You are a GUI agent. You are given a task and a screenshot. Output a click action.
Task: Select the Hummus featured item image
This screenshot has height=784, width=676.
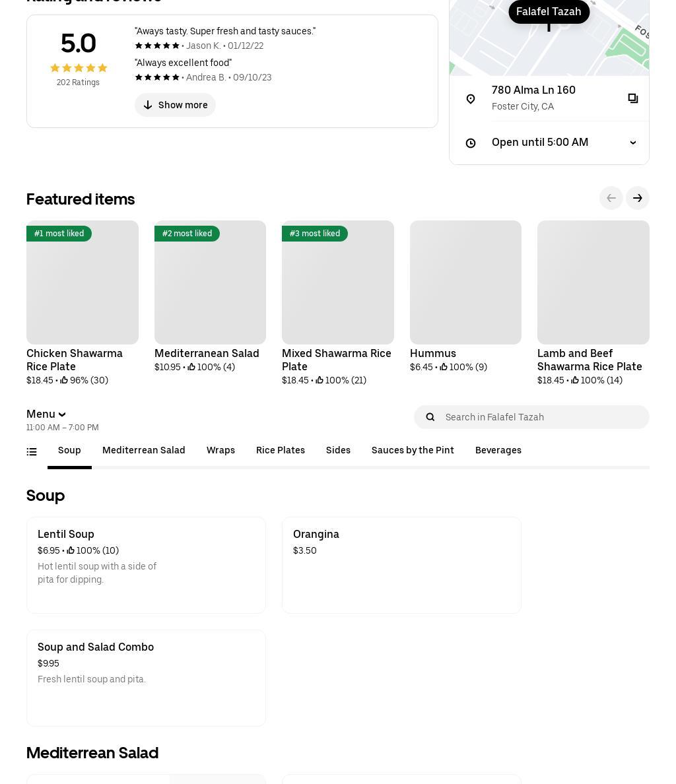pyautogui.click(x=465, y=282)
